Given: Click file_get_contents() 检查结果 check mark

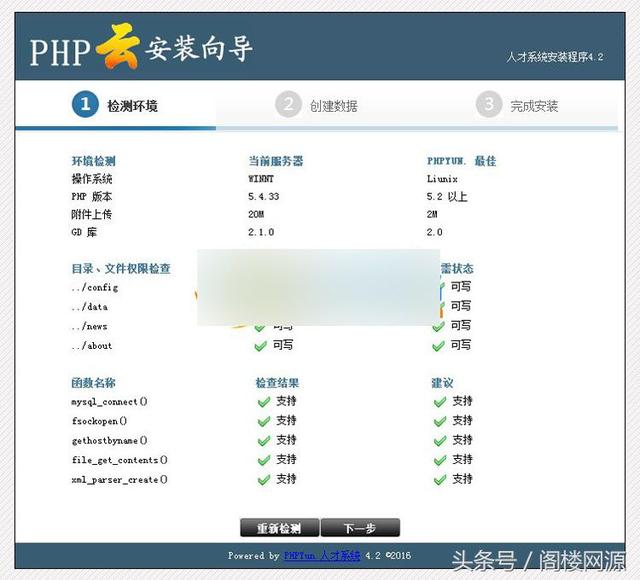Looking at the screenshot, I should [264, 460].
